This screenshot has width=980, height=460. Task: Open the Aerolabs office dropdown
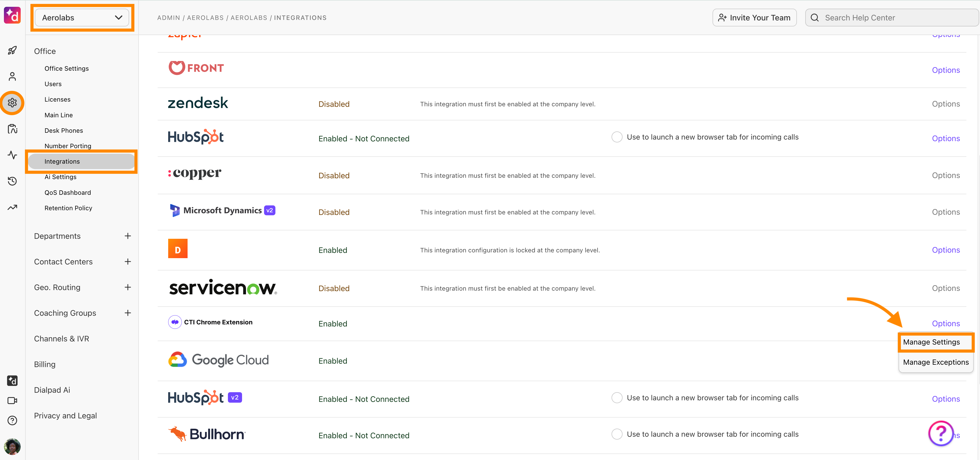point(82,18)
